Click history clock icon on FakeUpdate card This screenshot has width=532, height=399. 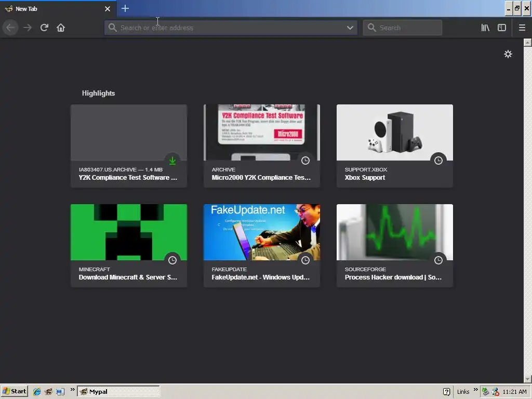coord(305,260)
